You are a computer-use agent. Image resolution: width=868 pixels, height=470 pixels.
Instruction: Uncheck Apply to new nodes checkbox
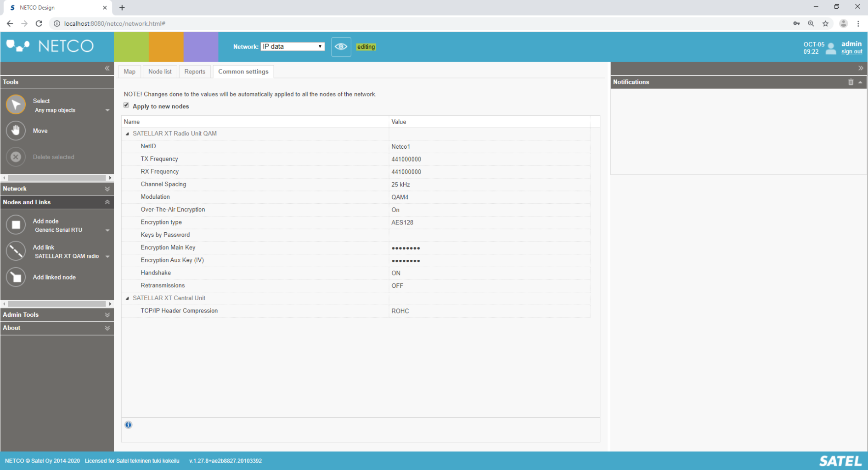pos(126,106)
